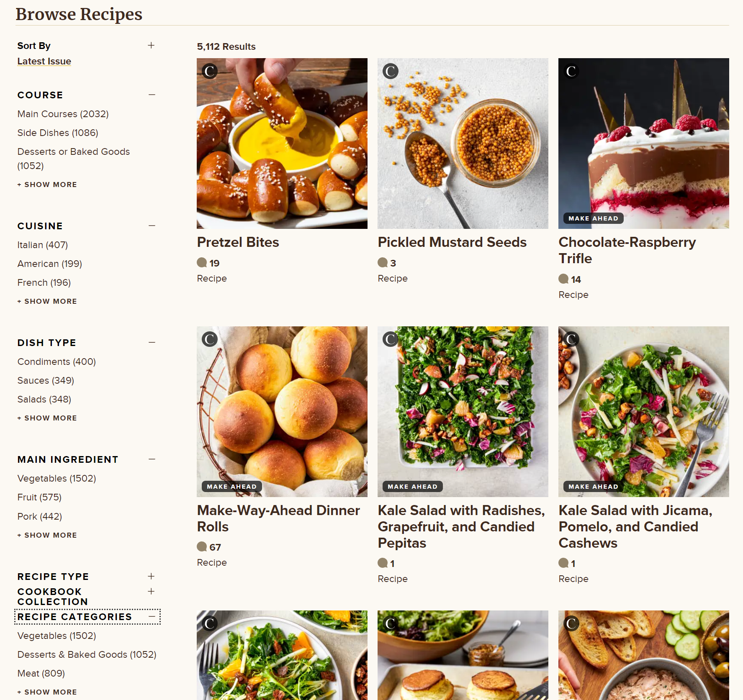Click comment bubble under Chocolate-Raspberry Trifle
The image size is (743, 700).
click(x=563, y=279)
